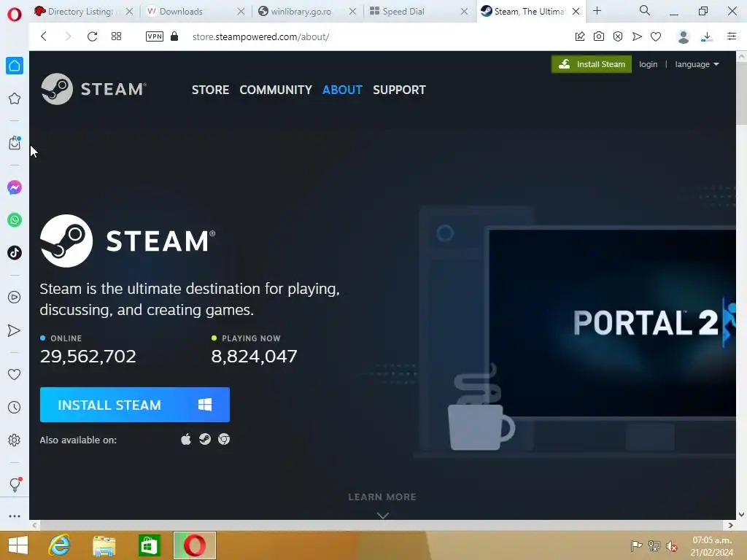Close the Steam tab
747x560 pixels.
576,12
